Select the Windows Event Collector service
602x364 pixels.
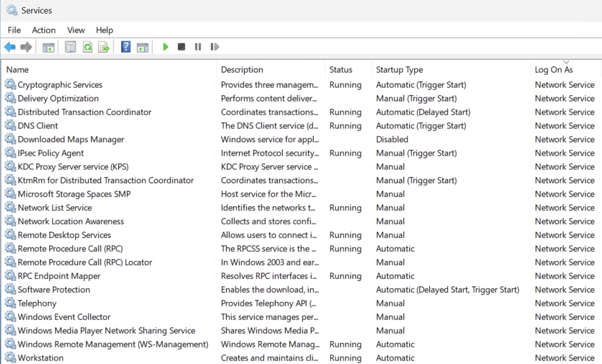[63, 317]
